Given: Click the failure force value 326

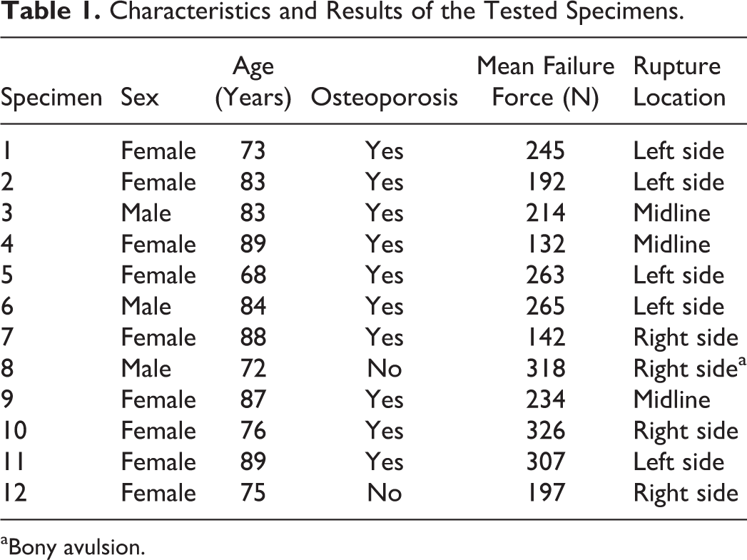Looking at the screenshot, I should [x=546, y=430].
